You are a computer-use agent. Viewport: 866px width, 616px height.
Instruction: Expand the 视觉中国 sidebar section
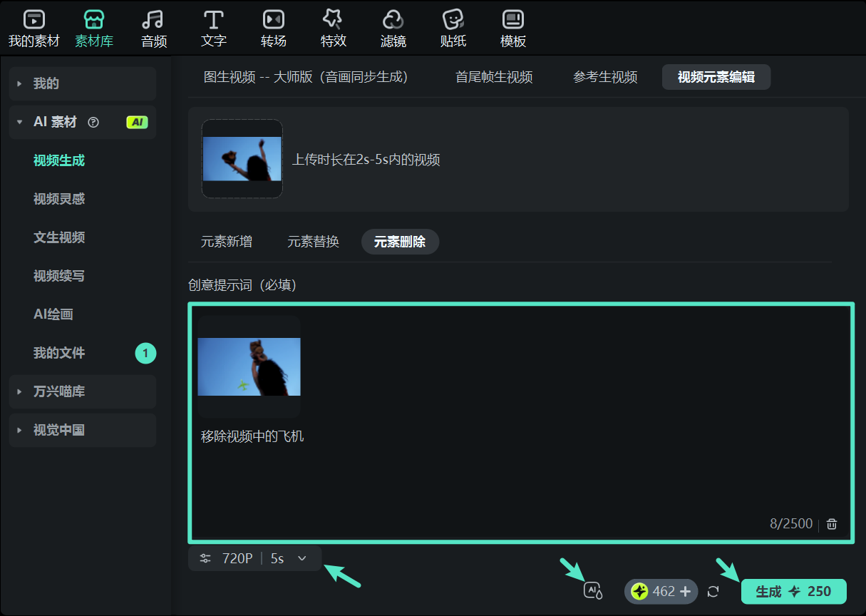(82, 430)
